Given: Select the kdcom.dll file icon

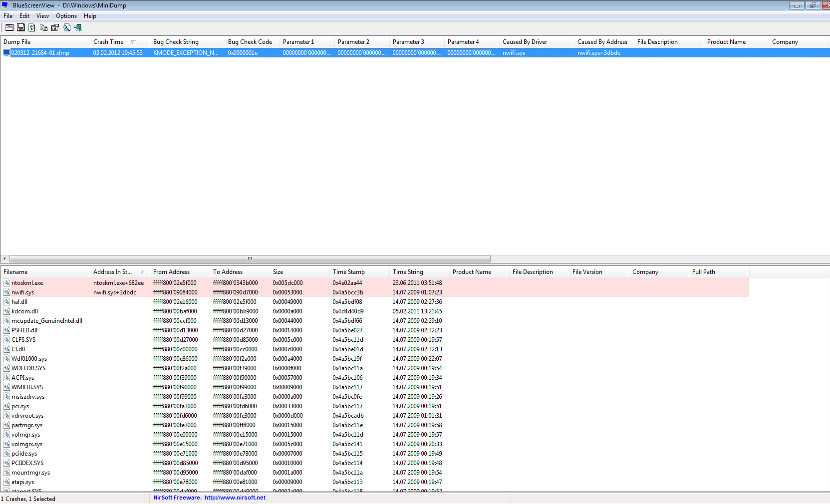Looking at the screenshot, I should point(6,311).
